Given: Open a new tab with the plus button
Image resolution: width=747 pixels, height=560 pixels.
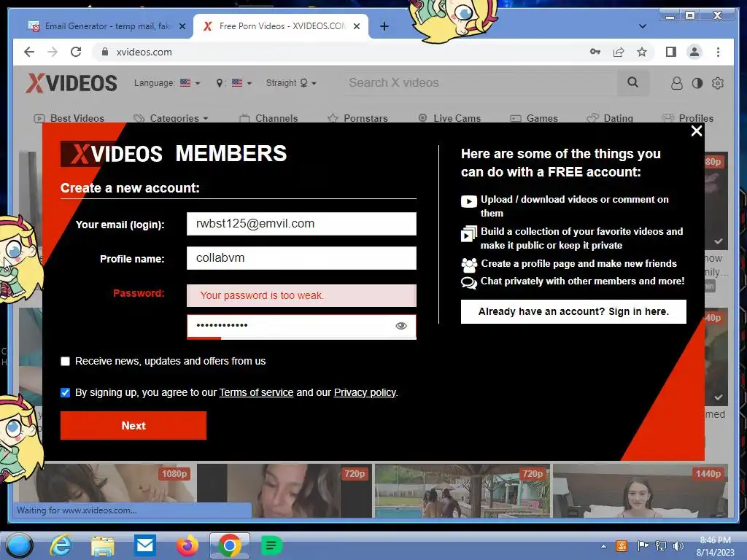Looking at the screenshot, I should 384,26.
